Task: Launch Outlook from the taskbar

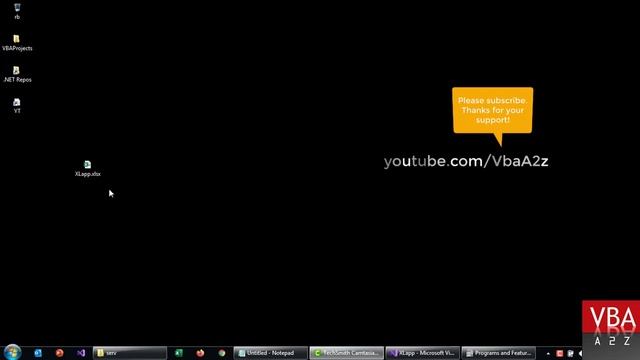Action: 38,353
